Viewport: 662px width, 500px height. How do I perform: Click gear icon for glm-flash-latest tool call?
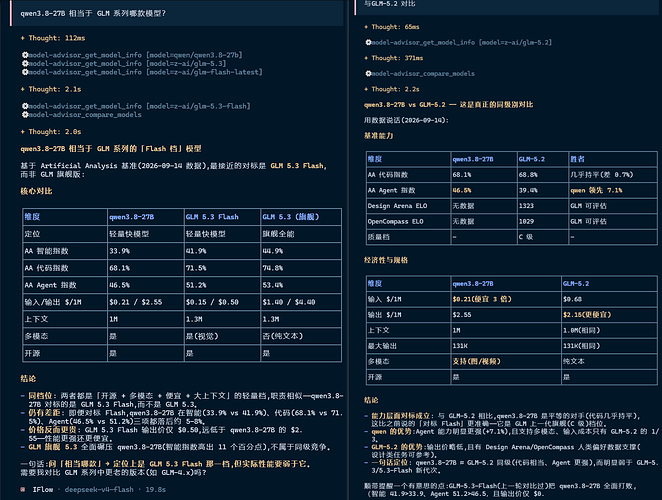[25, 72]
